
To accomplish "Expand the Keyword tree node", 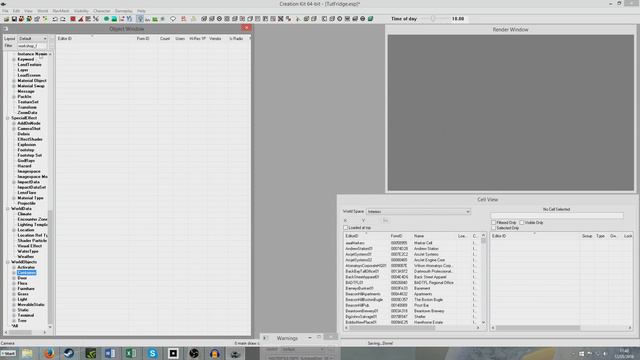I will 14,59.
